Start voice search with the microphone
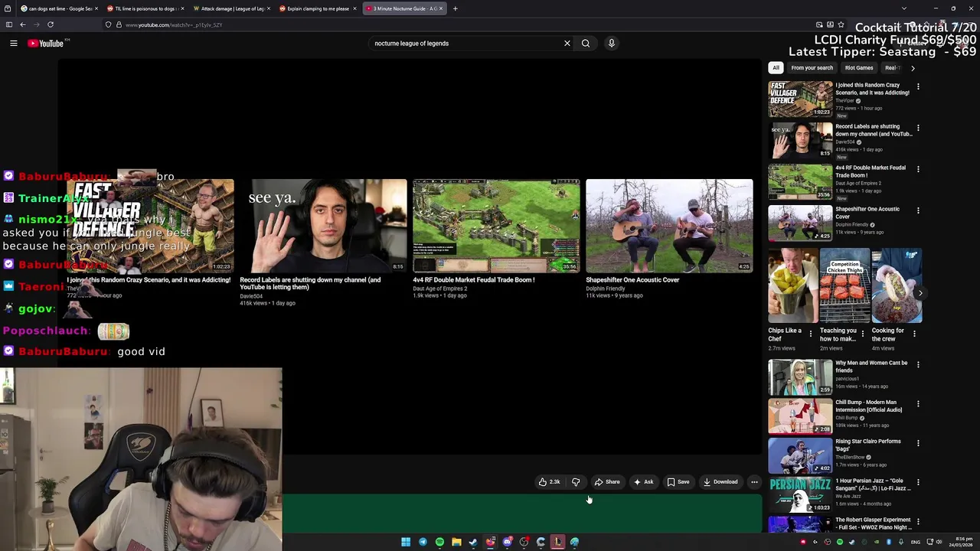This screenshot has width=980, height=551. point(611,44)
